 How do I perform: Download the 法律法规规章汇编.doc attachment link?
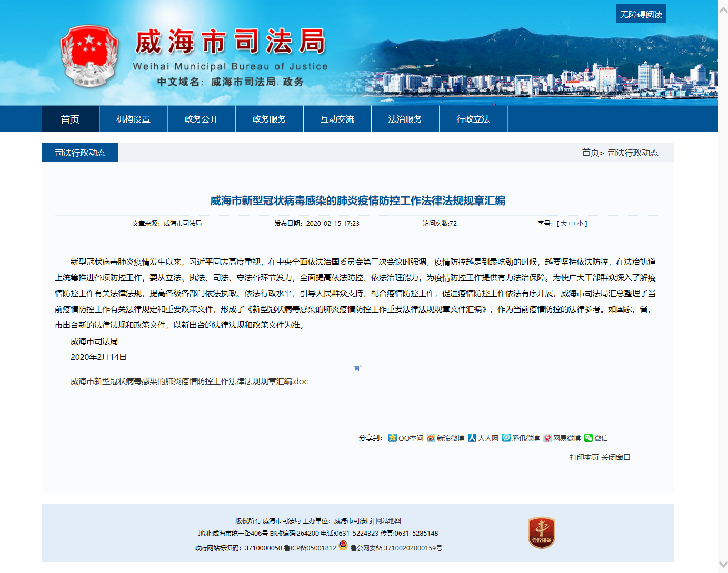tap(189, 381)
